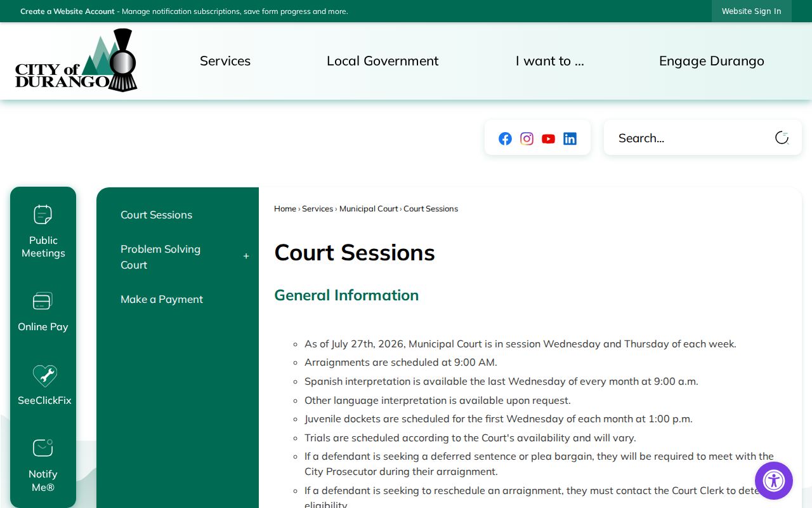Open the Public Meetings calendar icon

43,215
